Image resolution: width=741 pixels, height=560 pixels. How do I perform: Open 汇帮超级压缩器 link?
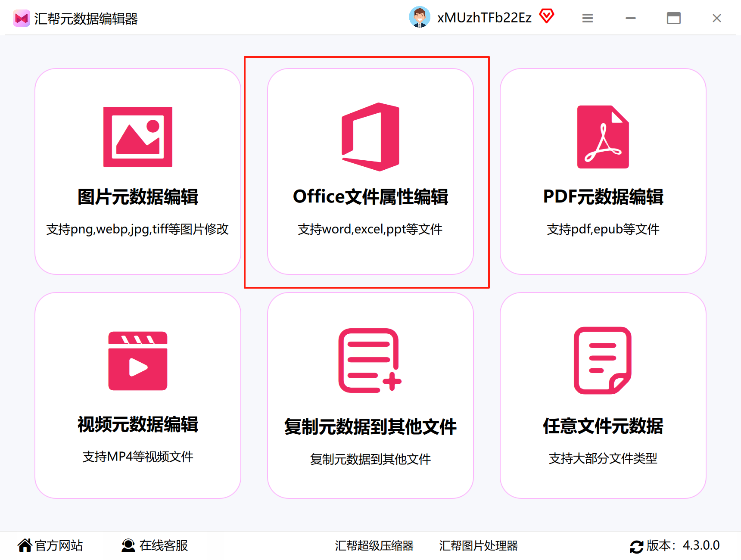point(374,546)
